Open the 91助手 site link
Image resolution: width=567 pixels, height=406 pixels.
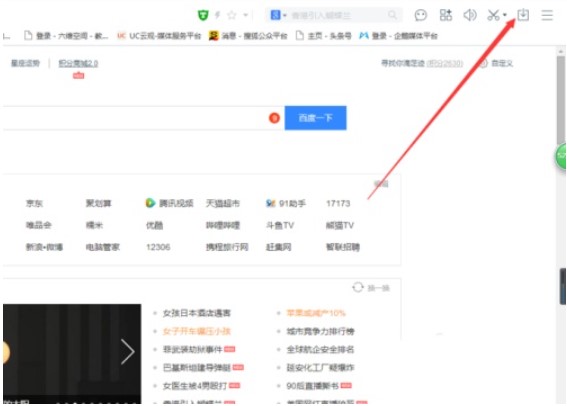click(x=286, y=204)
